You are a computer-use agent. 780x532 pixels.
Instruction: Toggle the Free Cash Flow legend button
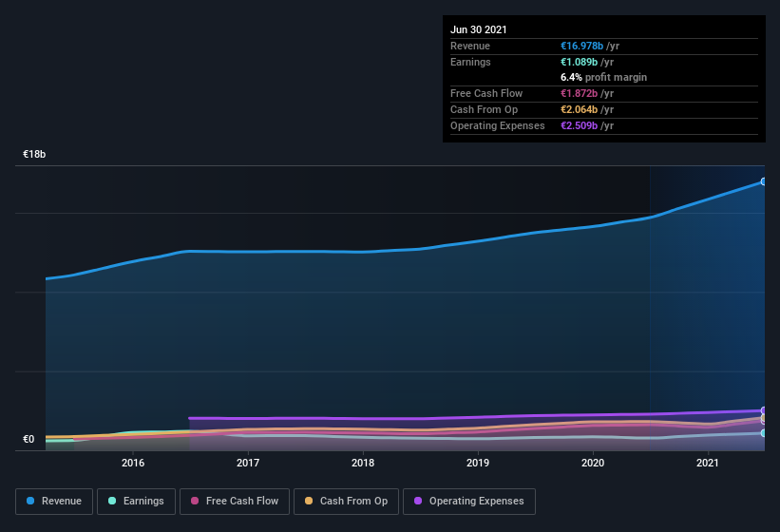click(x=235, y=502)
